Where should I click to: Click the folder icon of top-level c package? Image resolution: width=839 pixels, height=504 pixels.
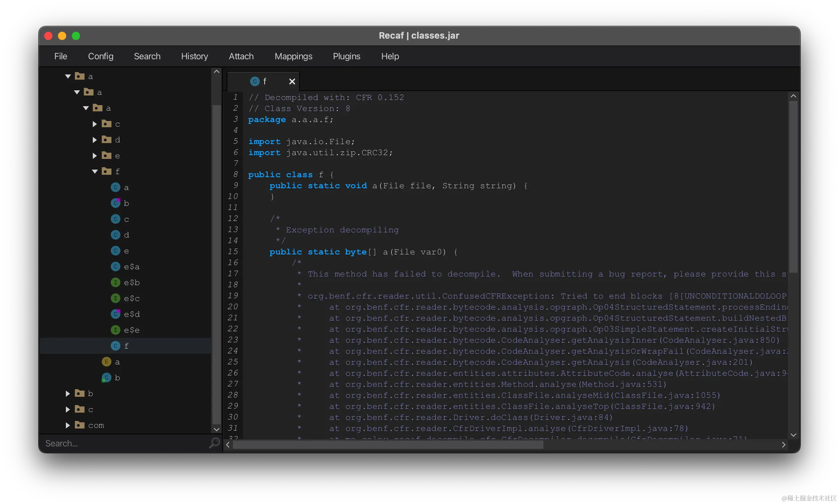80,409
